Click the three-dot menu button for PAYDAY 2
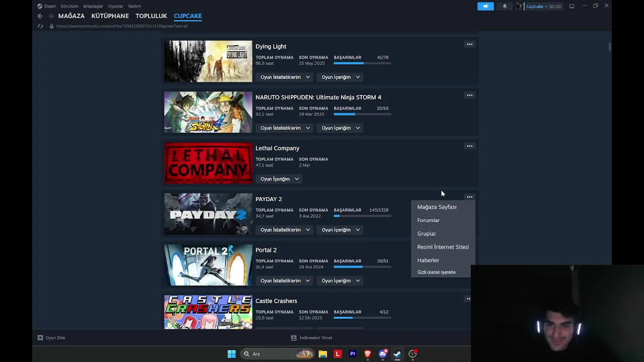Image resolution: width=644 pixels, height=362 pixels. (469, 197)
